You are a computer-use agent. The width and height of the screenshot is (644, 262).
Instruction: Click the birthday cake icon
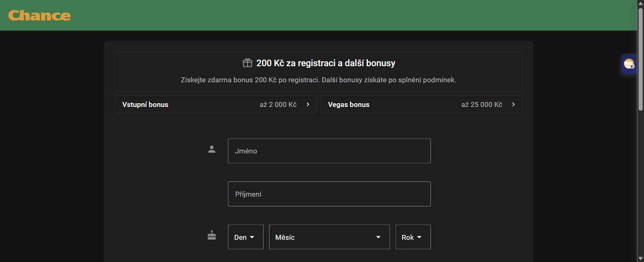212,235
